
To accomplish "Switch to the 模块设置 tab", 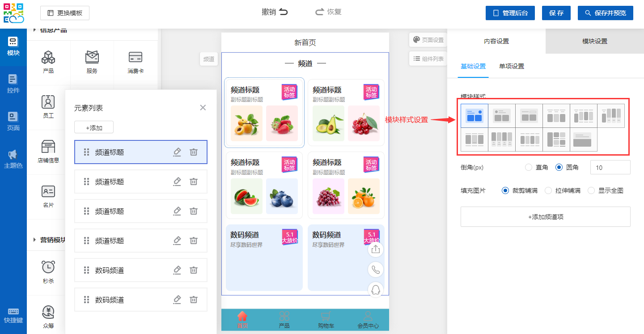I will point(594,41).
